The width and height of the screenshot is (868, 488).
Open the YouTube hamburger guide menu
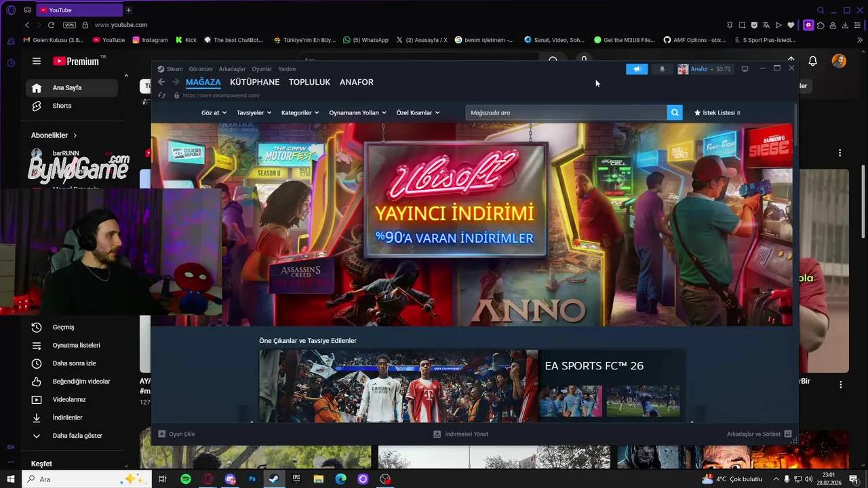(x=37, y=61)
